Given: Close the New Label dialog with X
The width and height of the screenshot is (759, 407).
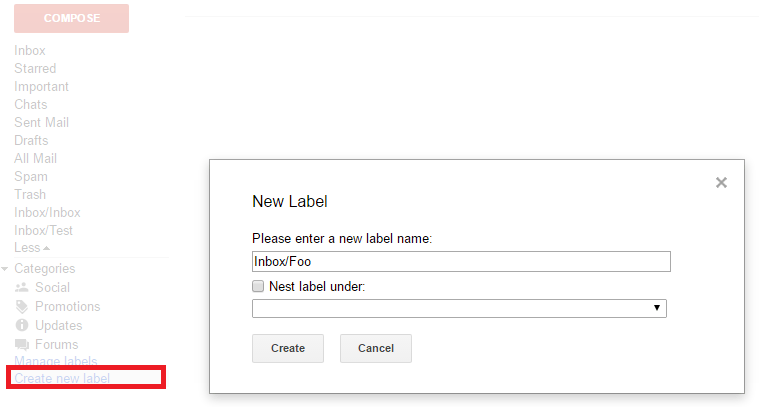Looking at the screenshot, I should tap(721, 183).
